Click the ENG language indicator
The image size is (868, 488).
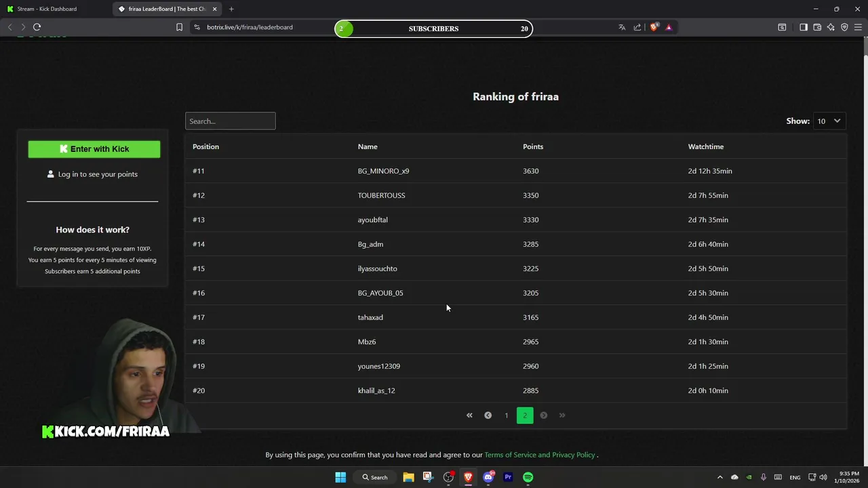pyautogui.click(x=795, y=477)
